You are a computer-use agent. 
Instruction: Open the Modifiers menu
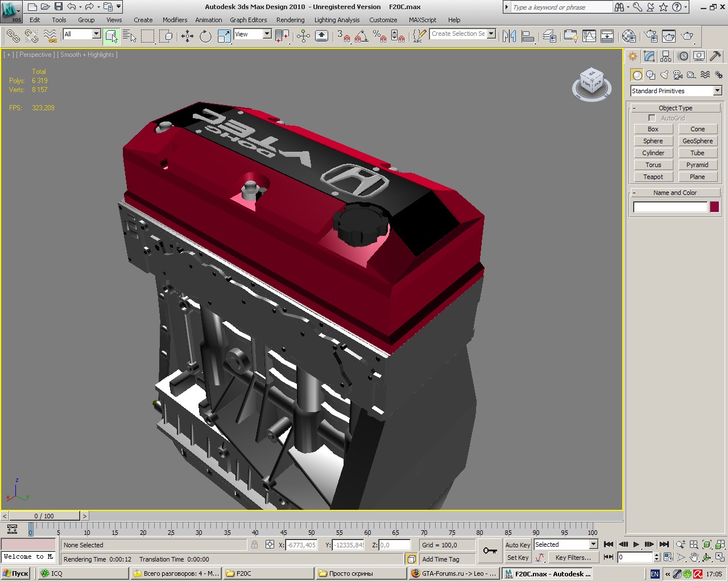coord(175,20)
